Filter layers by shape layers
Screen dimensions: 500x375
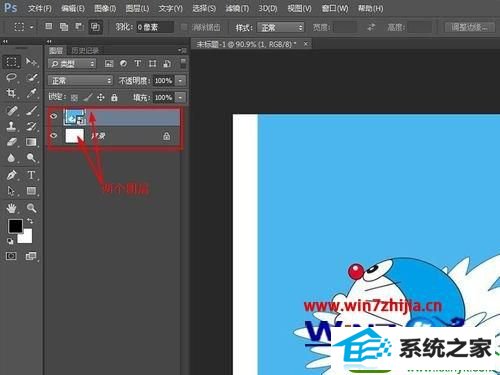tap(152, 63)
